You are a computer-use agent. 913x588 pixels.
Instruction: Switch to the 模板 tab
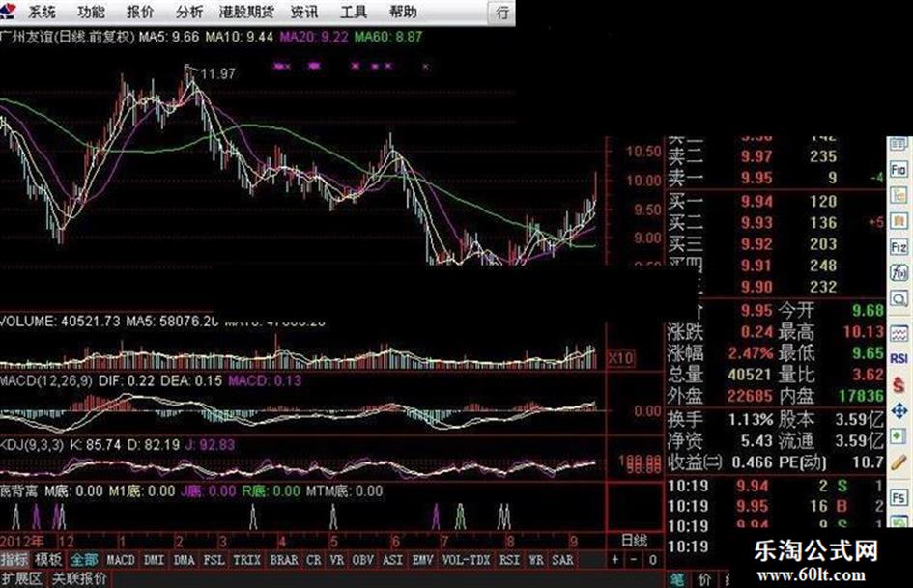tap(47, 560)
